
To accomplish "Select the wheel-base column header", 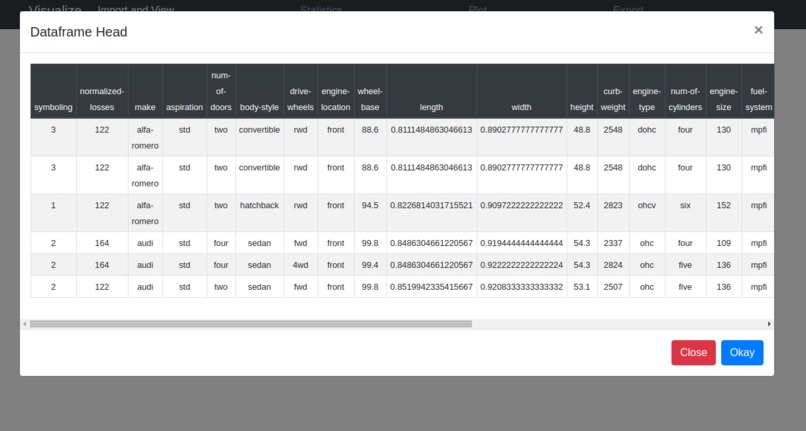I will [370, 92].
